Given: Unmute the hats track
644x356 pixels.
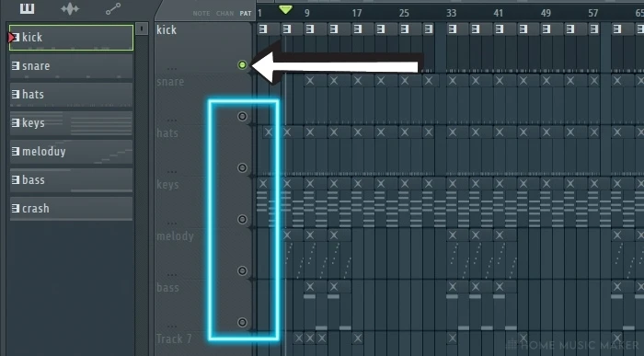Looking at the screenshot, I should [242, 167].
